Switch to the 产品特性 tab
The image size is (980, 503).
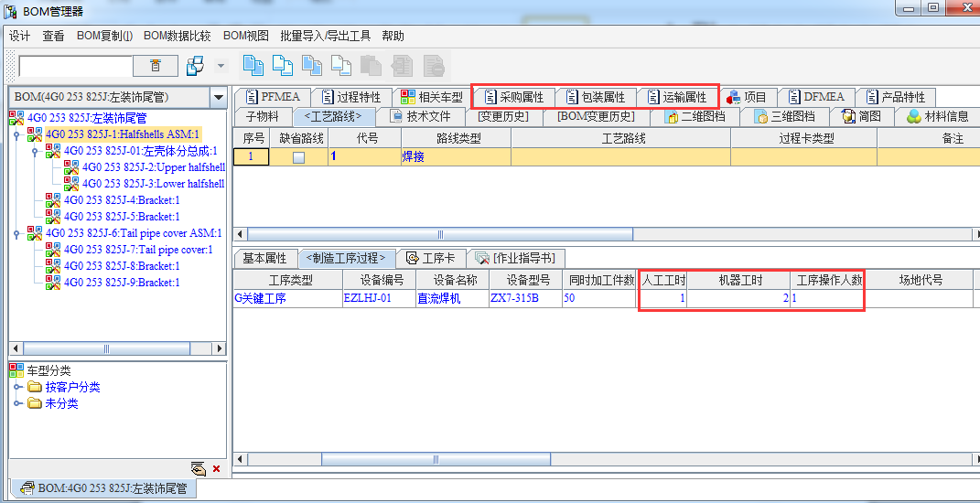coord(896,97)
